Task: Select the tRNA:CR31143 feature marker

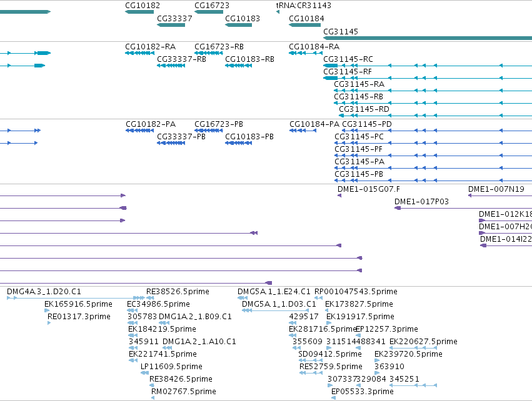Action: (278, 12)
